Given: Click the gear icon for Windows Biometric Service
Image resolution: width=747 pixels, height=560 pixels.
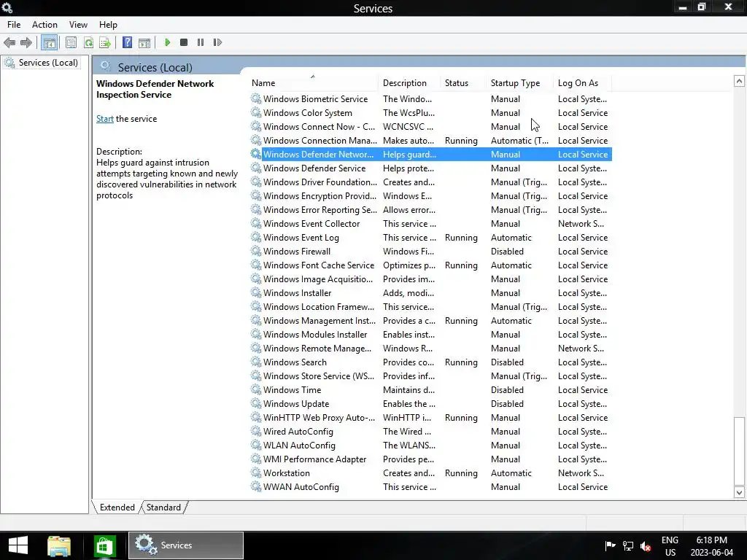Looking at the screenshot, I should pyautogui.click(x=256, y=98).
